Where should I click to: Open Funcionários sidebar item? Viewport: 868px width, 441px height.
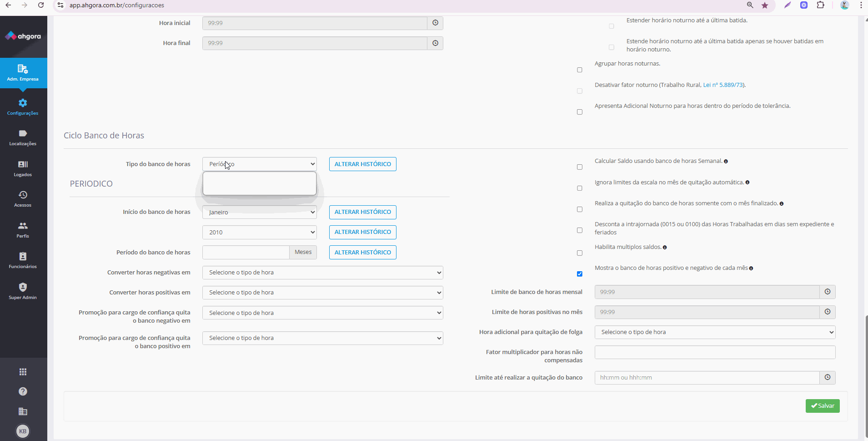pyautogui.click(x=23, y=260)
